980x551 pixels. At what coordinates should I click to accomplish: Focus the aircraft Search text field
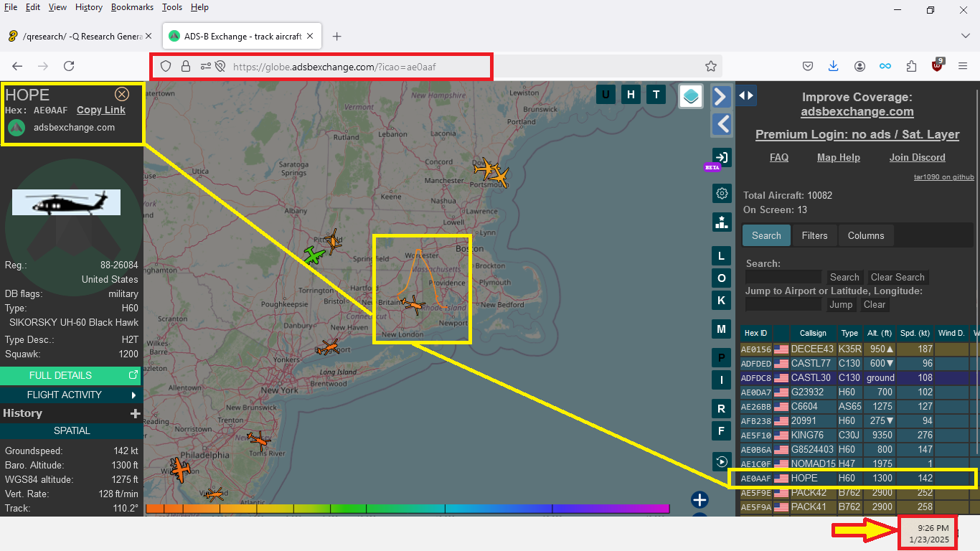coord(783,277)
